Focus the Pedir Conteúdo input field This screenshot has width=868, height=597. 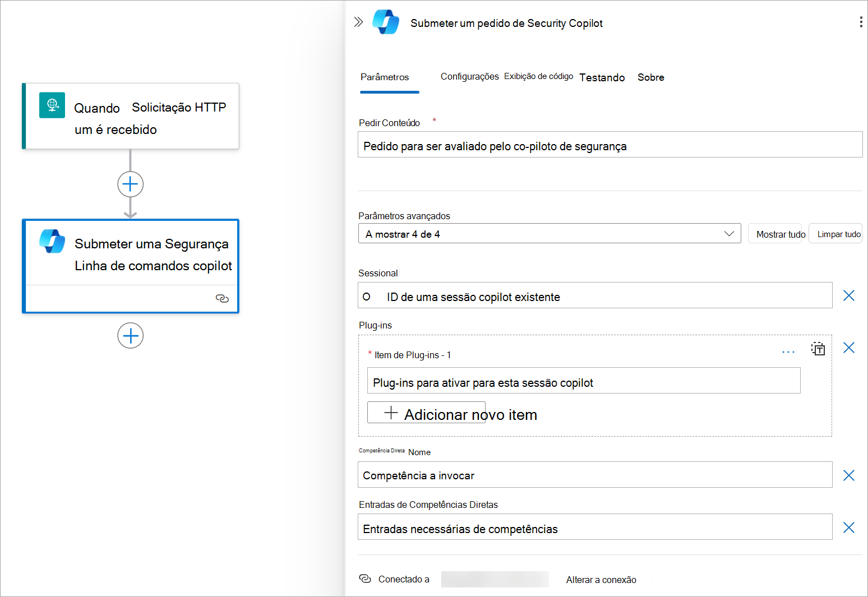610,145
